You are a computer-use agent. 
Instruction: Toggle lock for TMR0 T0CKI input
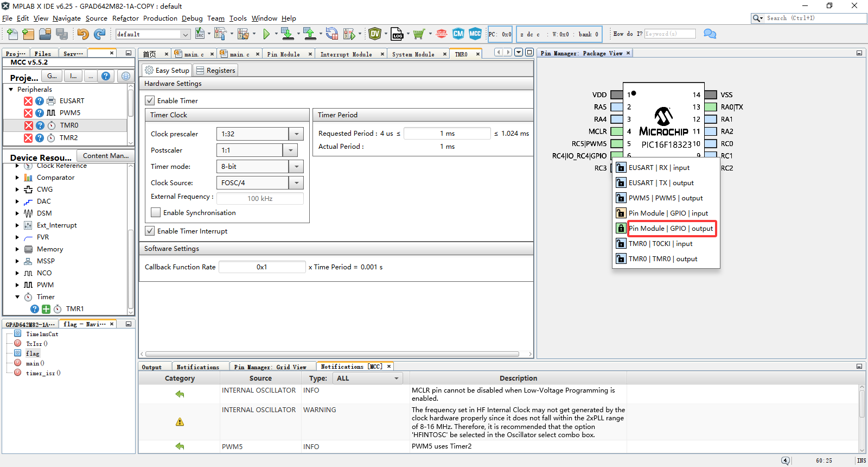tap(621, 244)
